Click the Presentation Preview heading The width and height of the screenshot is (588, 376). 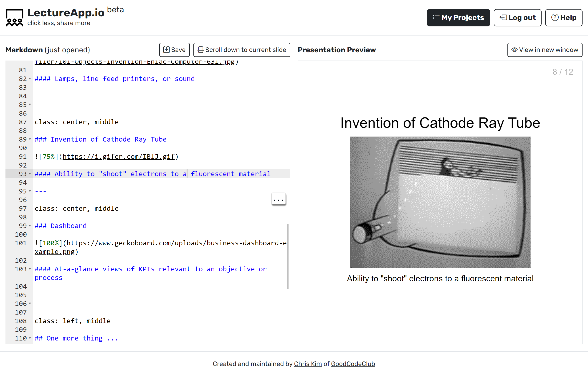tap(337, 50)
